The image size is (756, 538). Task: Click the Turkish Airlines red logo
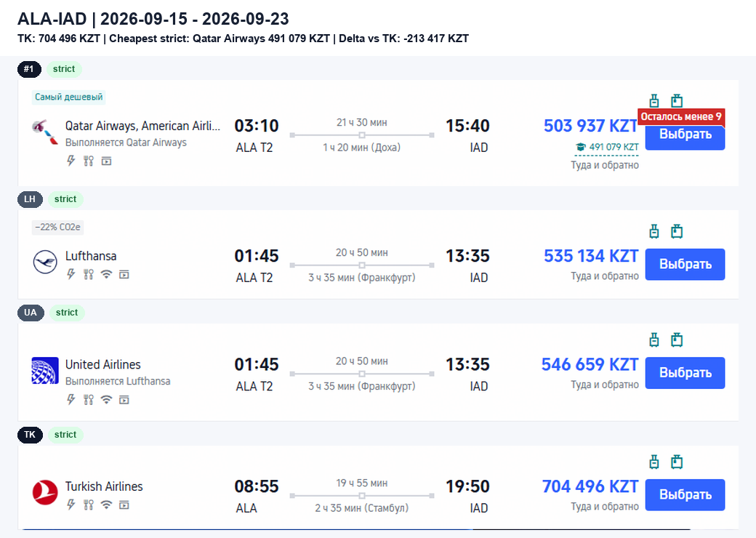[45, 493]
